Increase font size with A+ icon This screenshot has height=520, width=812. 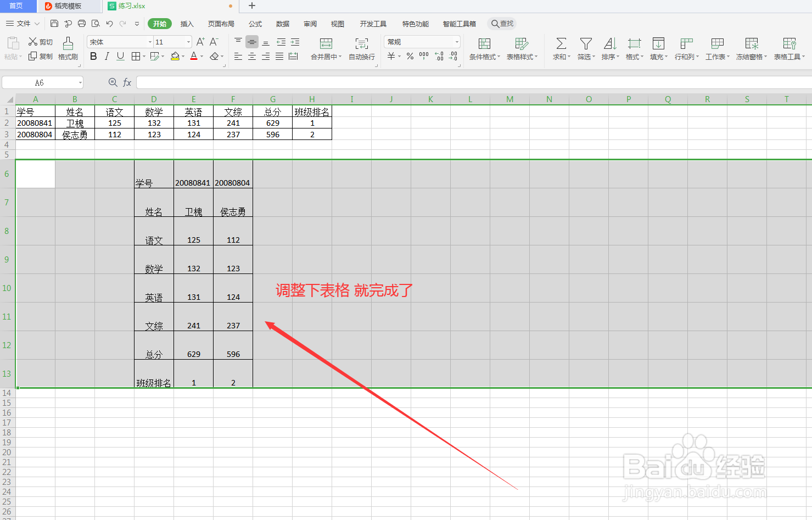(x=200, y=42)
